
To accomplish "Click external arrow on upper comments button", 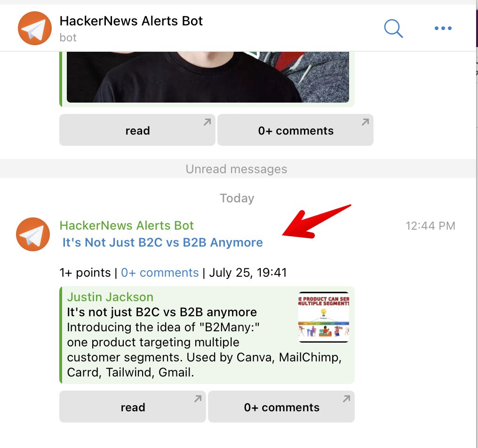I will tap(365, 122).
